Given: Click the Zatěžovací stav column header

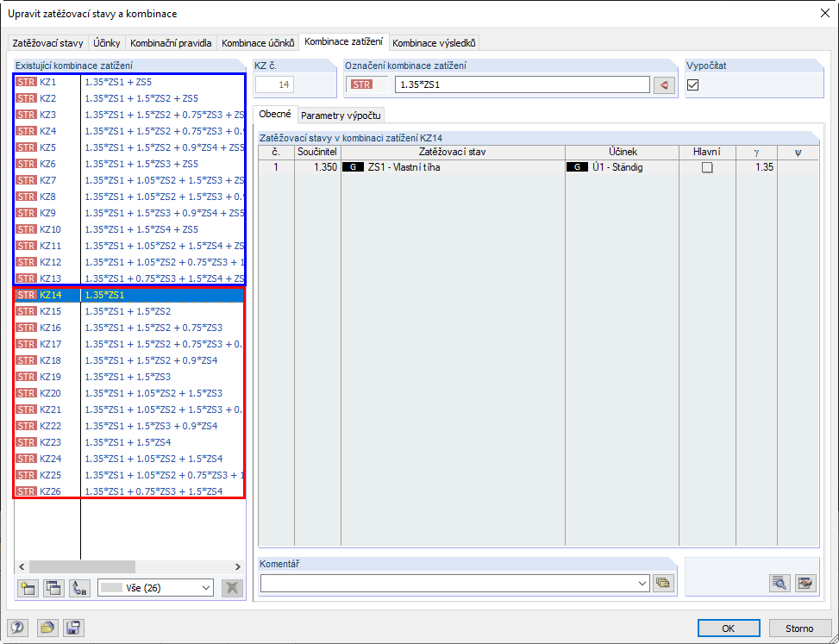Looking at the screenshot, I should point(453,152).
